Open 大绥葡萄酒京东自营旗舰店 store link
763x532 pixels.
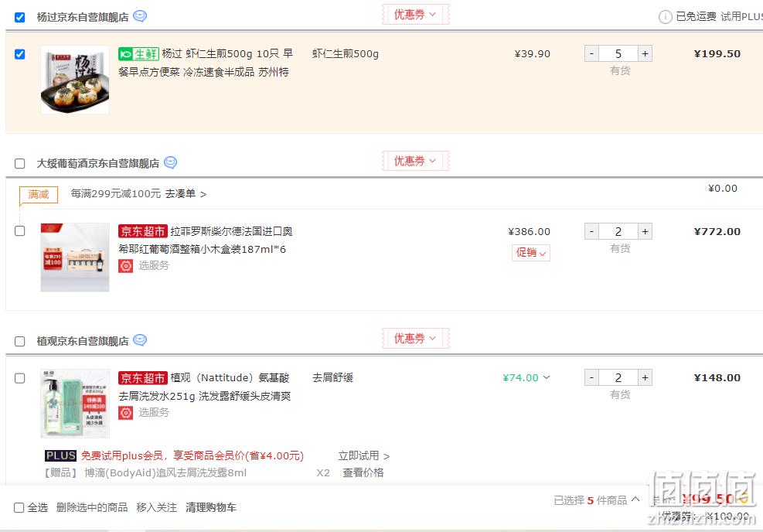click(x=98, y=163)
